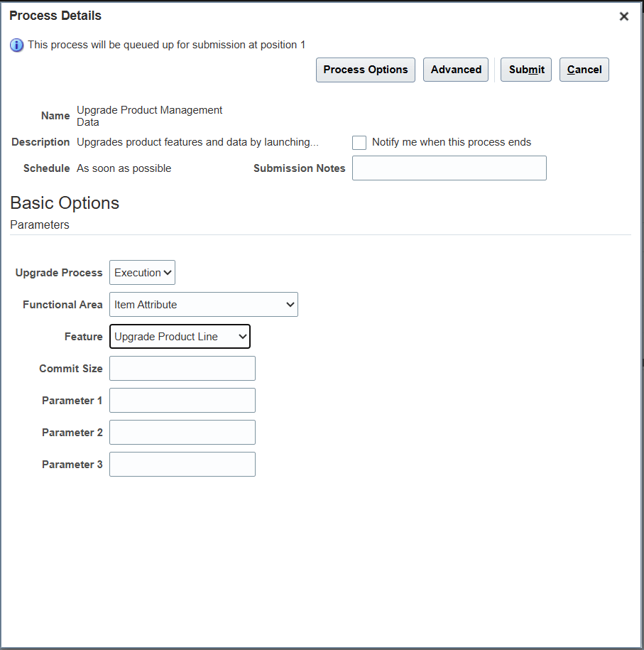Click Upgrade Product Line feature selection
This screenshot has width=644, height=650.
point(180,336)
